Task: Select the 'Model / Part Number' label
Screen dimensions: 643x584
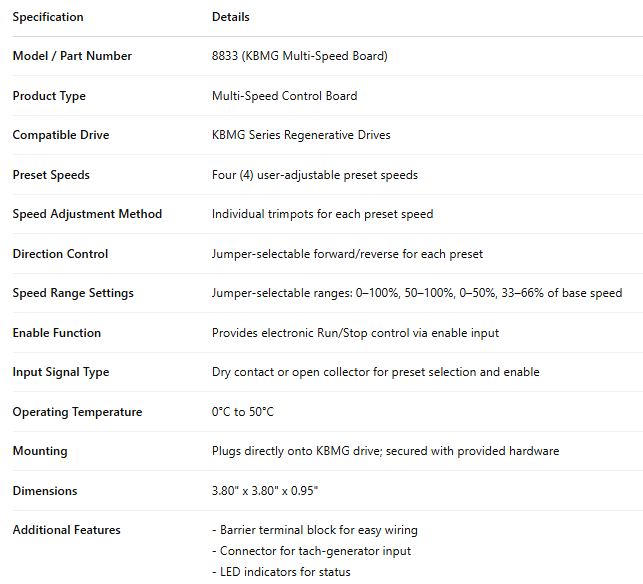Action: (72, 56)
